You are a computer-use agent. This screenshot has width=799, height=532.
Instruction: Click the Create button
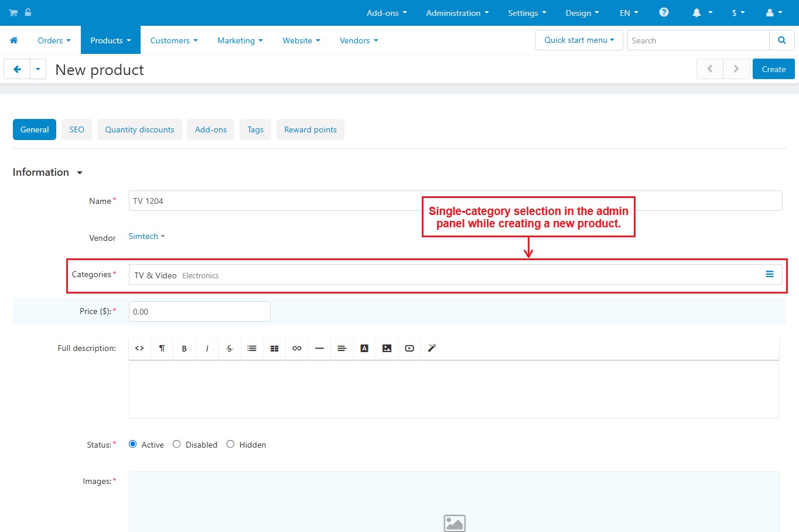click(x=773, y=69)
